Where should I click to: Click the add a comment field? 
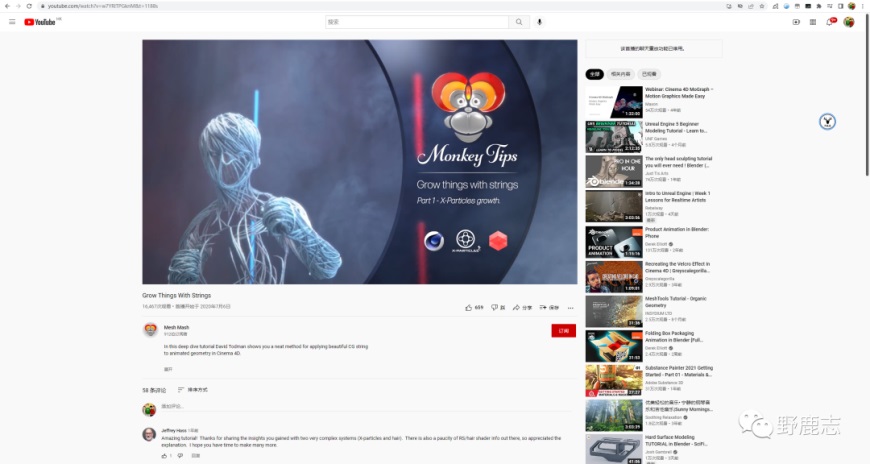coord(366,407)
